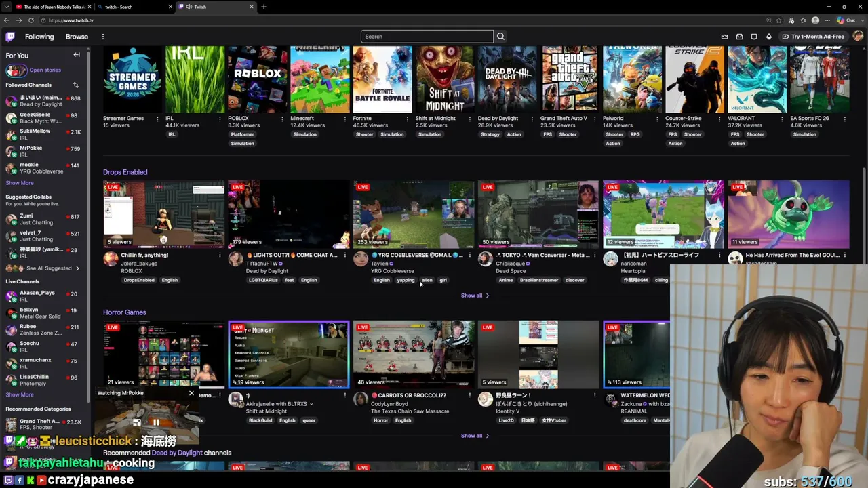Image resolution: width=868 pixels, height=488 pixels.
Task: Show more live channels
Action: [x=20, y=394]
